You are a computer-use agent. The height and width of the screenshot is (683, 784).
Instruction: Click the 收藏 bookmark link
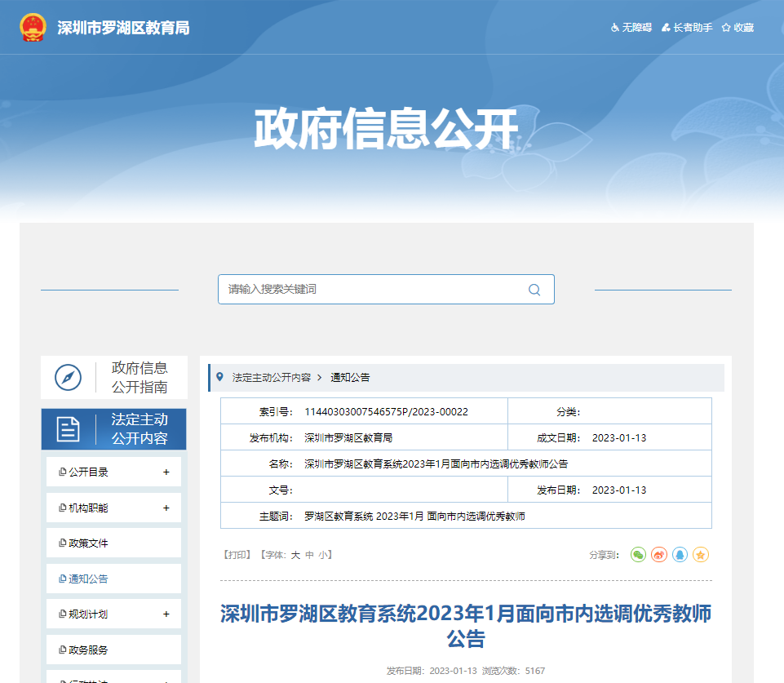(x=738, y=28)
